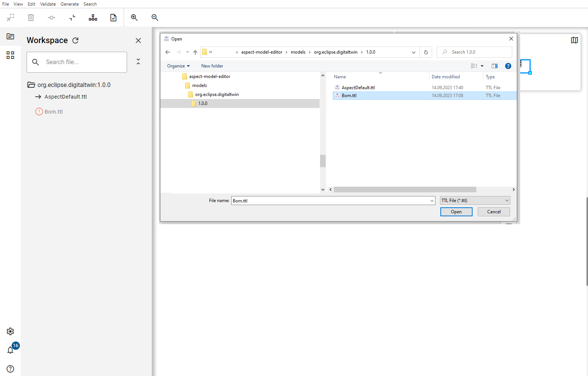Viewport: 588px width, 376px height.
Task: Open the TTL File type dropdown
Action: click(475, 201)
